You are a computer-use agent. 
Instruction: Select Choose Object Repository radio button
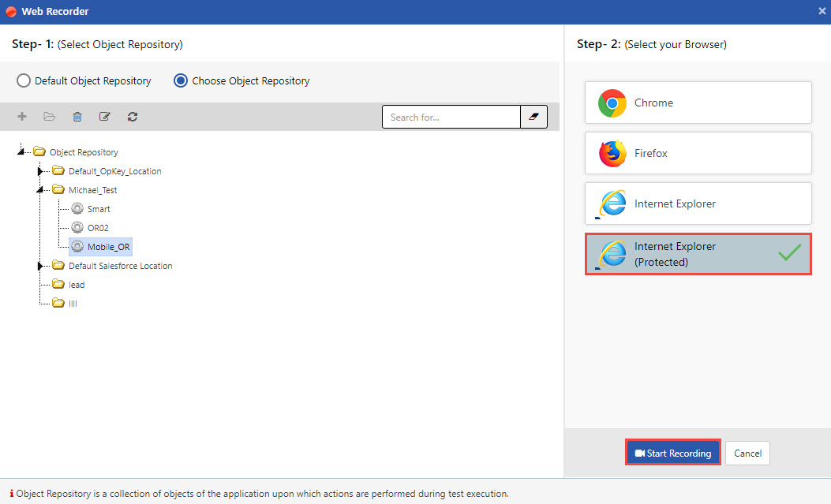pos(181,80)
